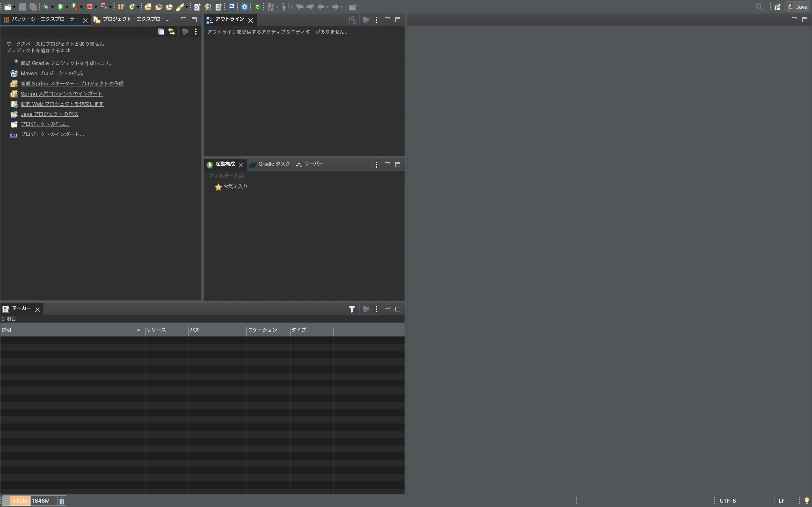Viewport: 812px width, 507px height.
Task: Run garbage collector via trash icon
Action: click(x=62, y=501)
